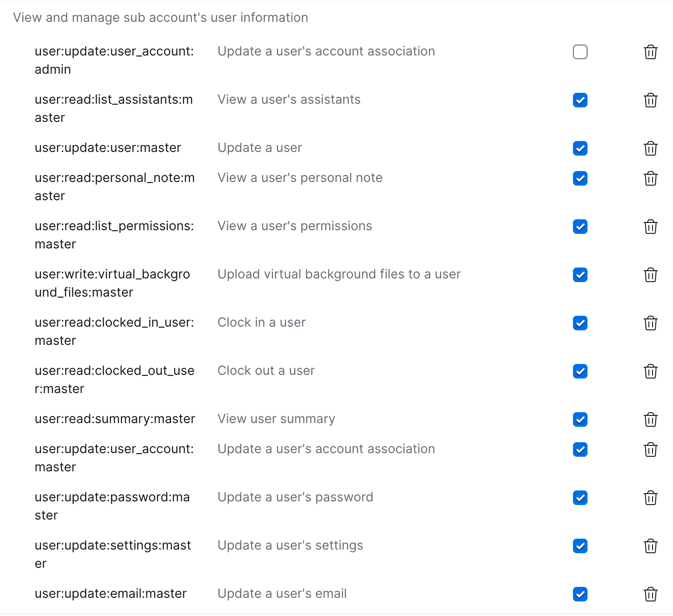673x616 pixels.
Task: Uncheck the Clock in a user scope
Action: pos(580,323)
